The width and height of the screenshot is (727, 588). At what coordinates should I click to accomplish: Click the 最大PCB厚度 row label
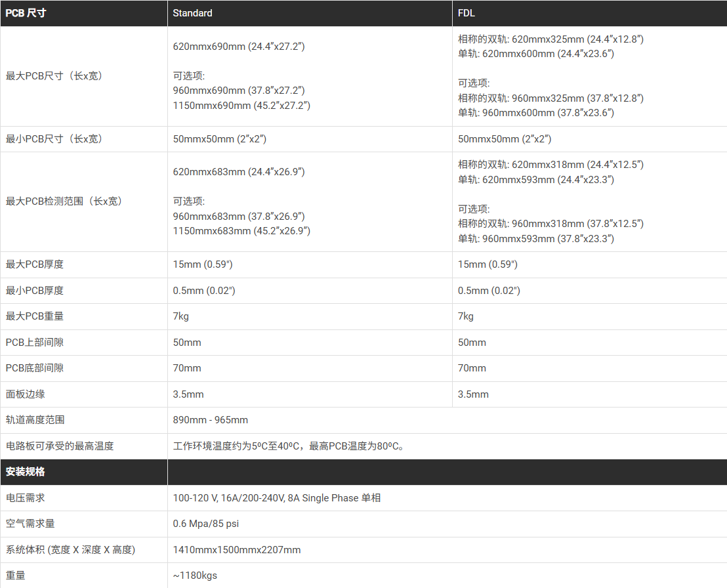tap(35, 264)
